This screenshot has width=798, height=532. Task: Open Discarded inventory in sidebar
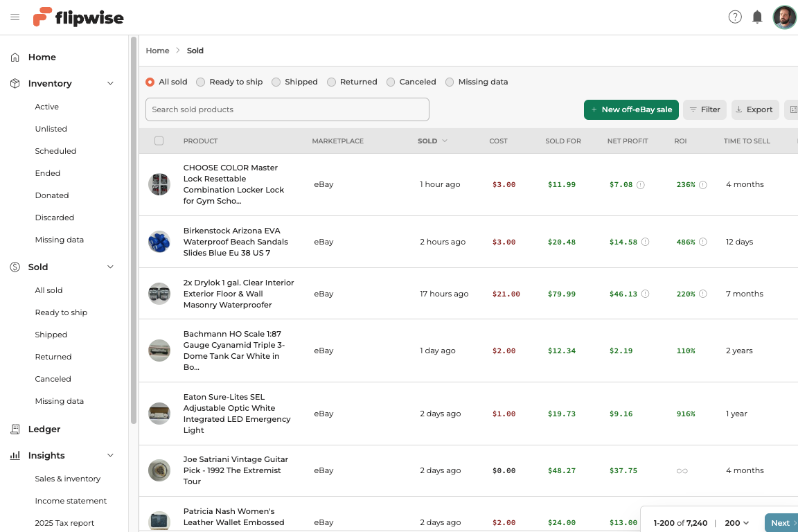point(55,218)
